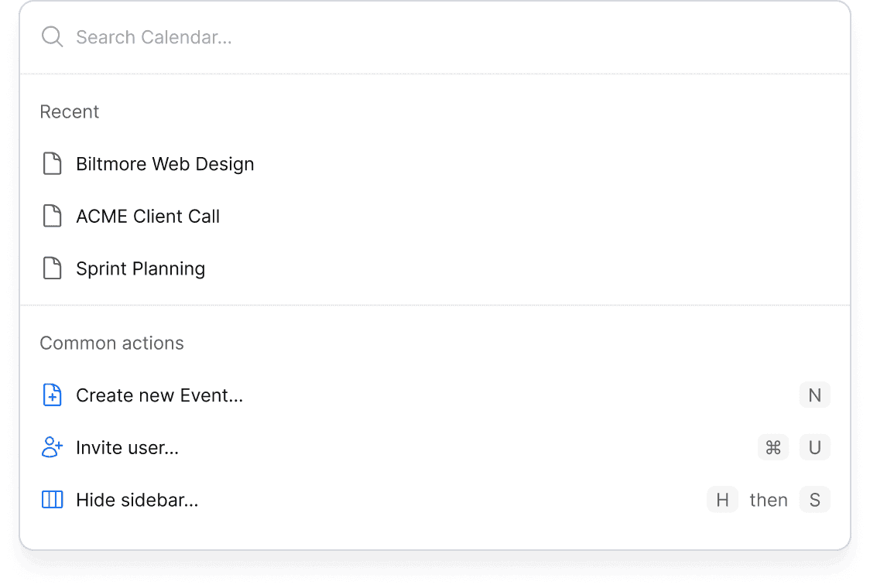Click the Command key shortcut badge
Viewport: 870px width, 588px height.
pyautogui.click(x=772, y=448)
